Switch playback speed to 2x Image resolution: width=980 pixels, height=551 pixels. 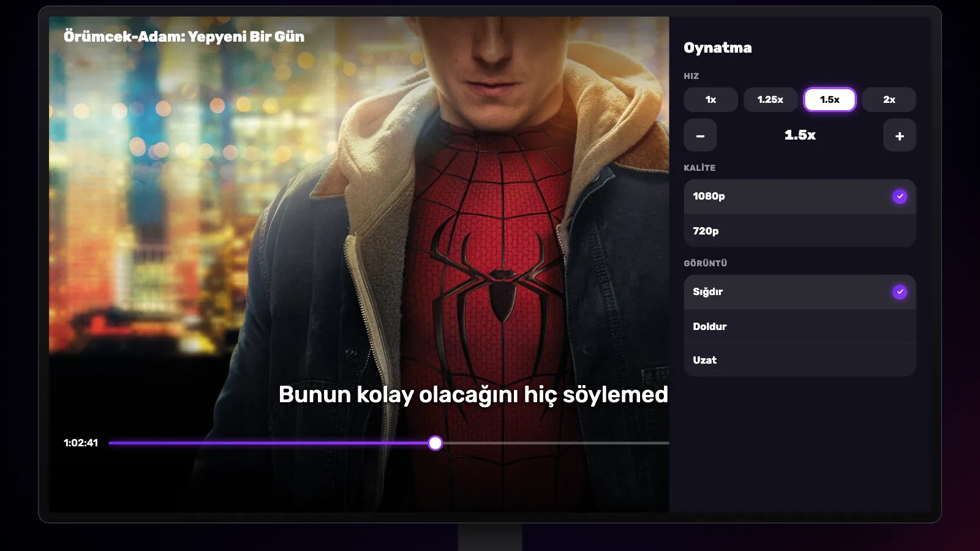coord(889,99)
